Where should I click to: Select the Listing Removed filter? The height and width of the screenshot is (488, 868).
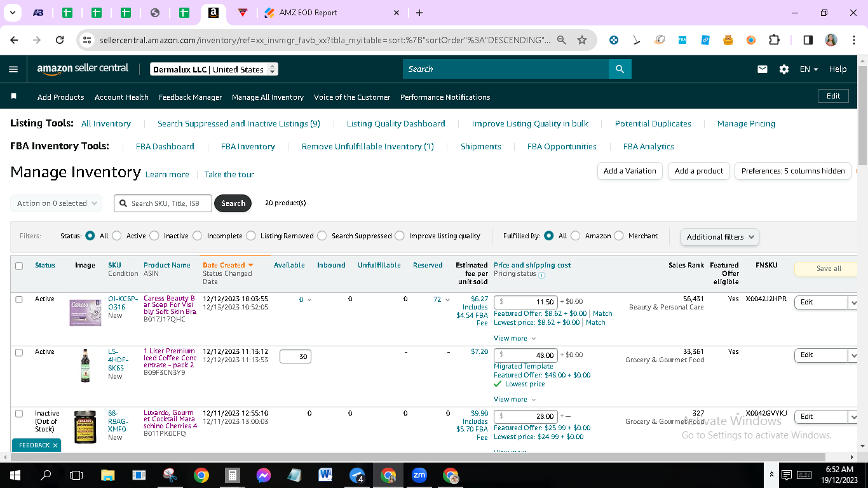pos(251,236)
